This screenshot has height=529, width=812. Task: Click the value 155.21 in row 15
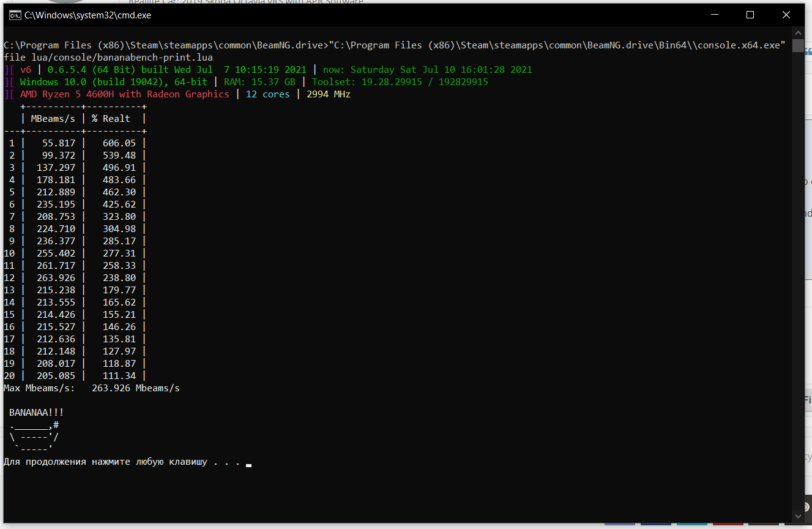click(119, 315)
